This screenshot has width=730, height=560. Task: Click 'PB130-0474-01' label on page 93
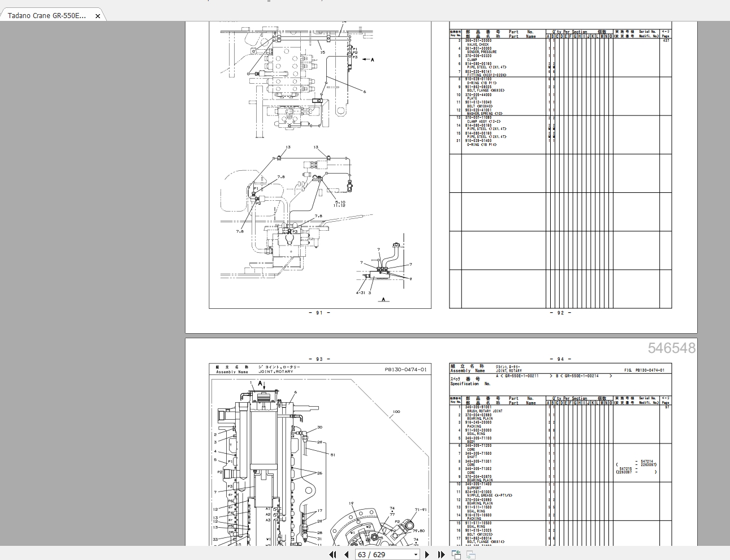pos(406,369)
